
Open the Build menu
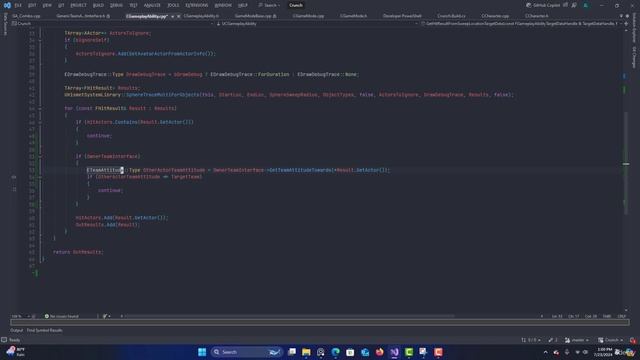tap(98, 5)
